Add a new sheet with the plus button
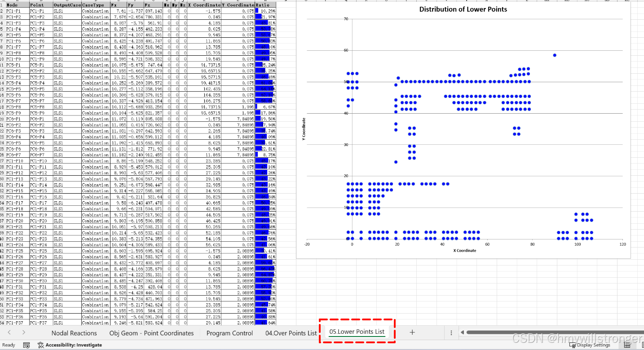The width and height of the screenshot is (644, 350). pyautogui.click(x=412, y=332)
